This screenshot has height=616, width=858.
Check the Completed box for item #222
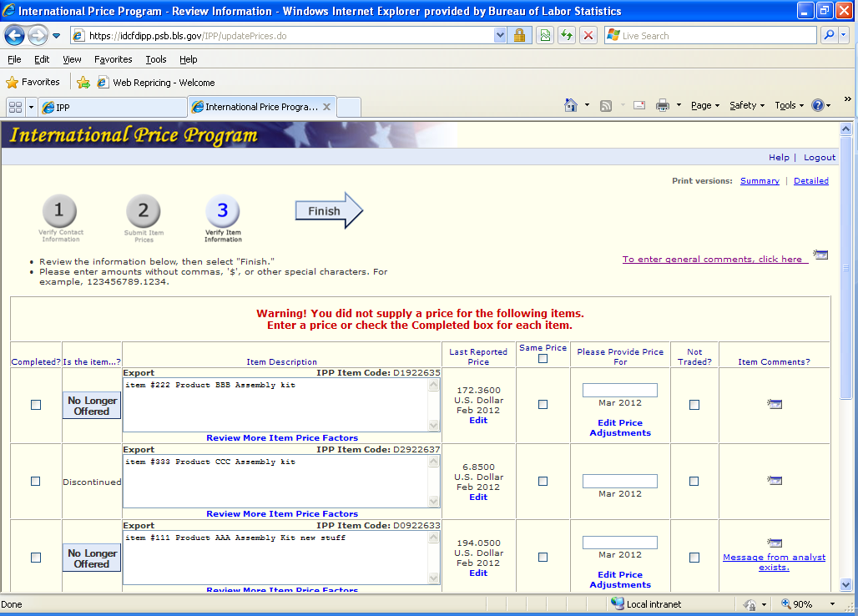[36, 405]
